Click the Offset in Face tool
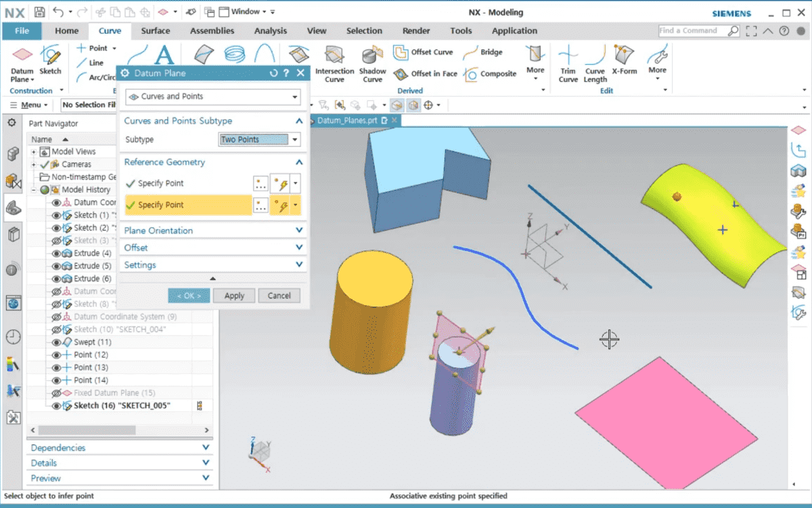This screenshot has height=508, width=812. pos(425,74)
